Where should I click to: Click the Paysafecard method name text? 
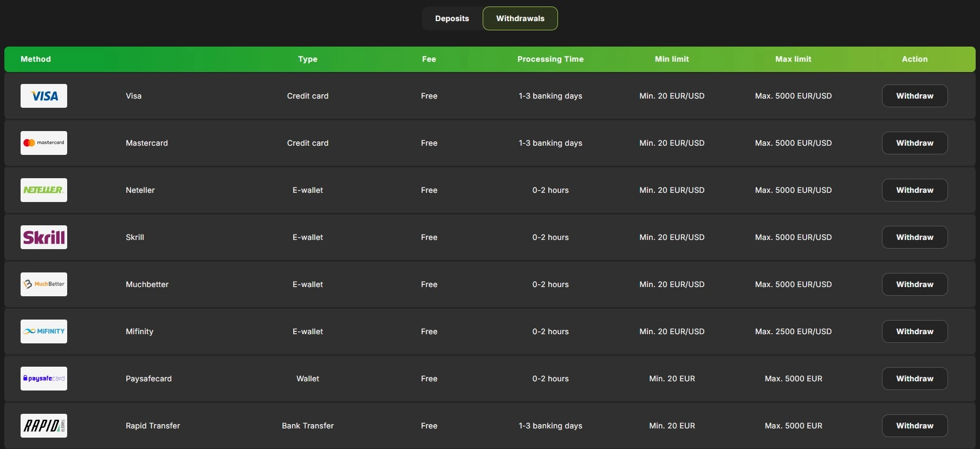pos(148,379)
